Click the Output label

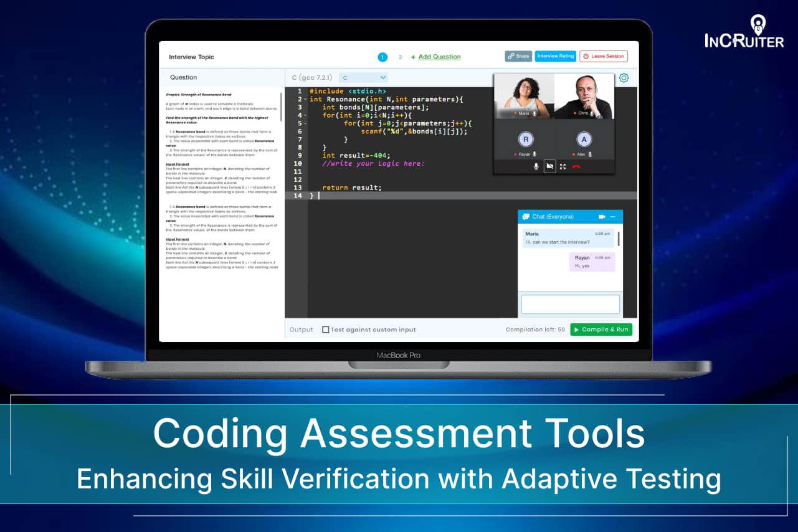point(302,330)
